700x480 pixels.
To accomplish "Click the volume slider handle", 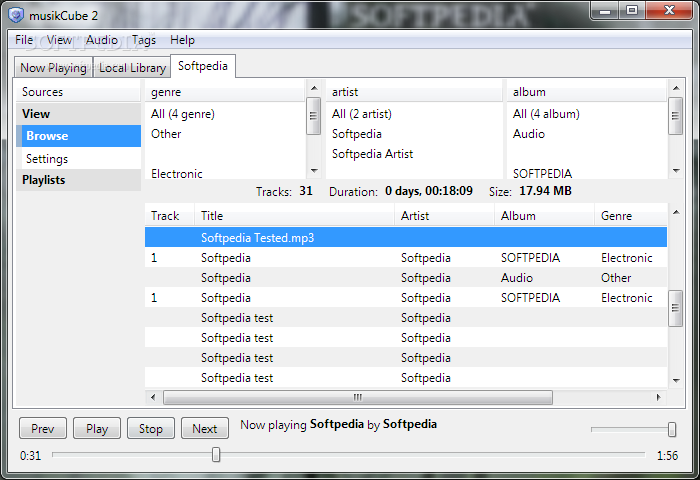I will click(672, 430).
